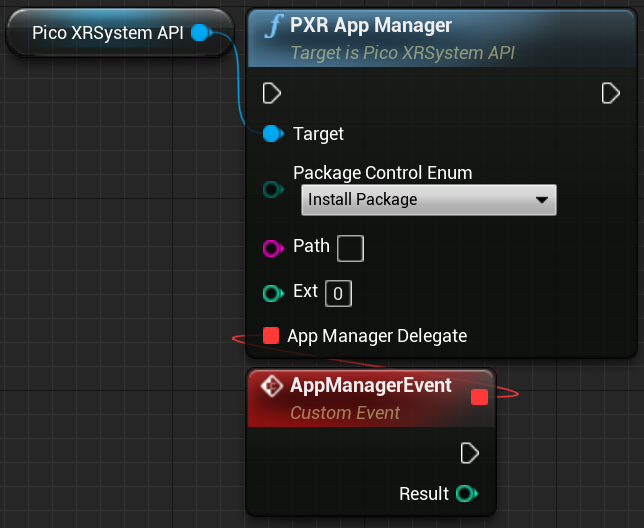Click the magenta Path string pin

click(273, 248)
